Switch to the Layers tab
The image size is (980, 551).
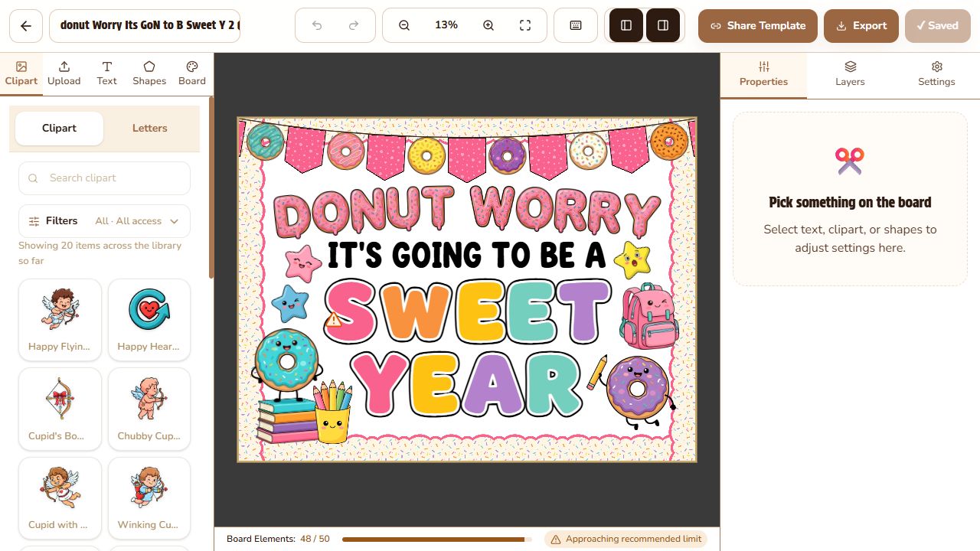coord(850,74)
